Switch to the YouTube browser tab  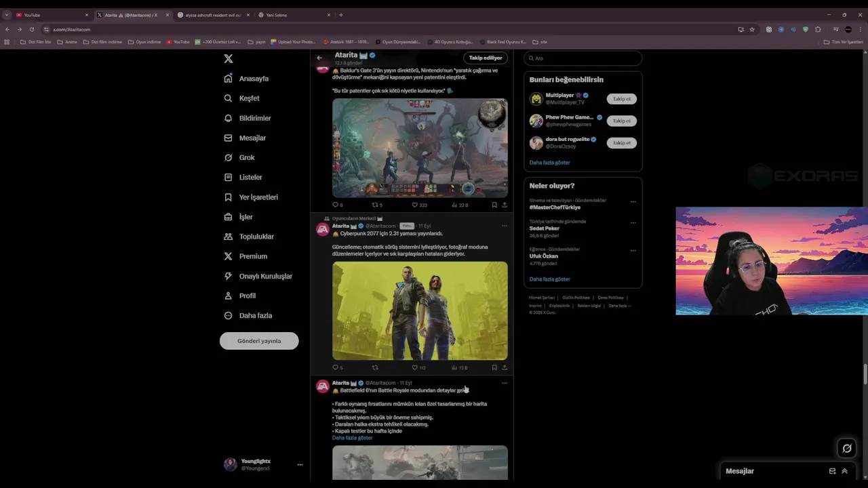(x=52, y=15)
